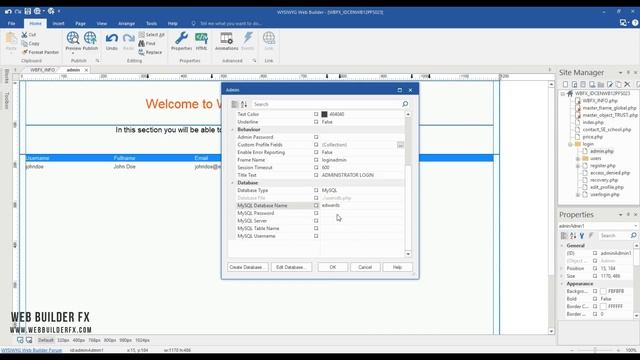Click the Edit Database button
Image resolution: width=640 pixels, height=360 pixels.
tap(291, 267)
